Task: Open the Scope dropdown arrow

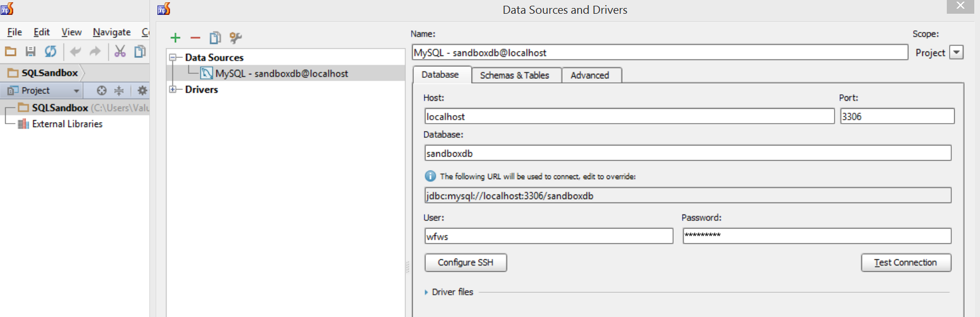Action: pyautogui.click(x=957, y=52)
